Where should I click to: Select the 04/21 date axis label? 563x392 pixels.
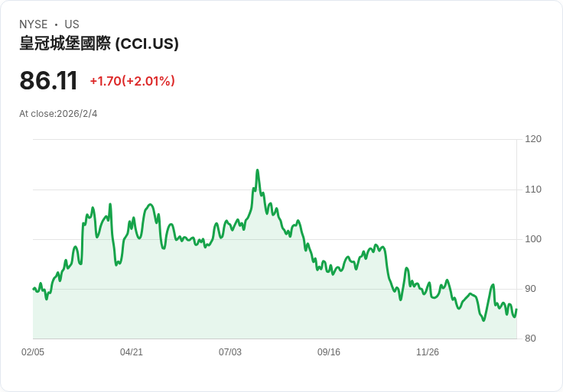132,352
